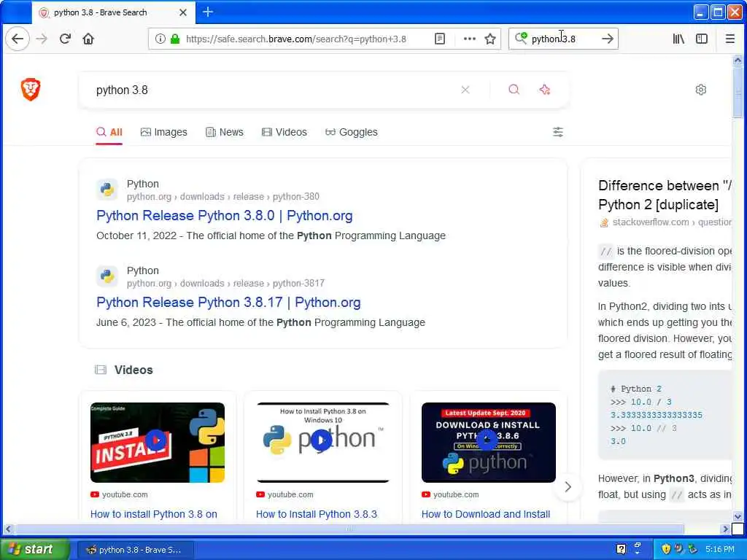Image resolution: width=747 pixels, height=560 pixels.
Task: Click the horizontal scrollbar thumb
Action: tap(349, 529)
